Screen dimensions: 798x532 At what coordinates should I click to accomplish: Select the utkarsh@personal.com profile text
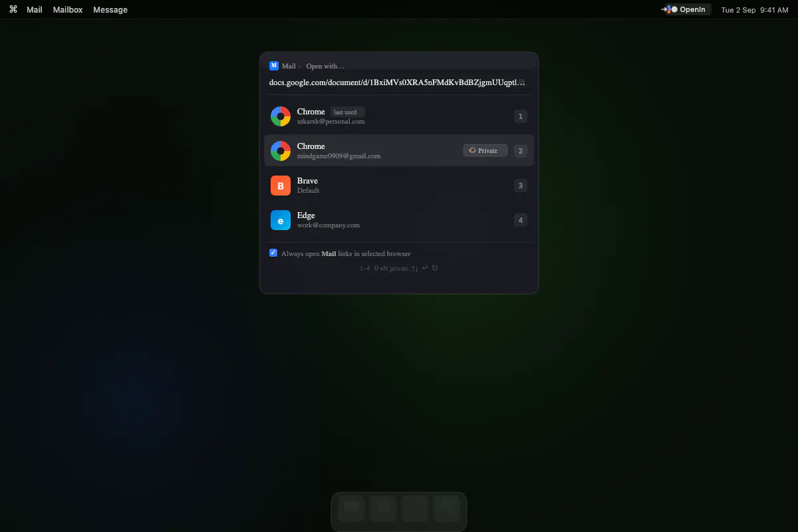331,122
